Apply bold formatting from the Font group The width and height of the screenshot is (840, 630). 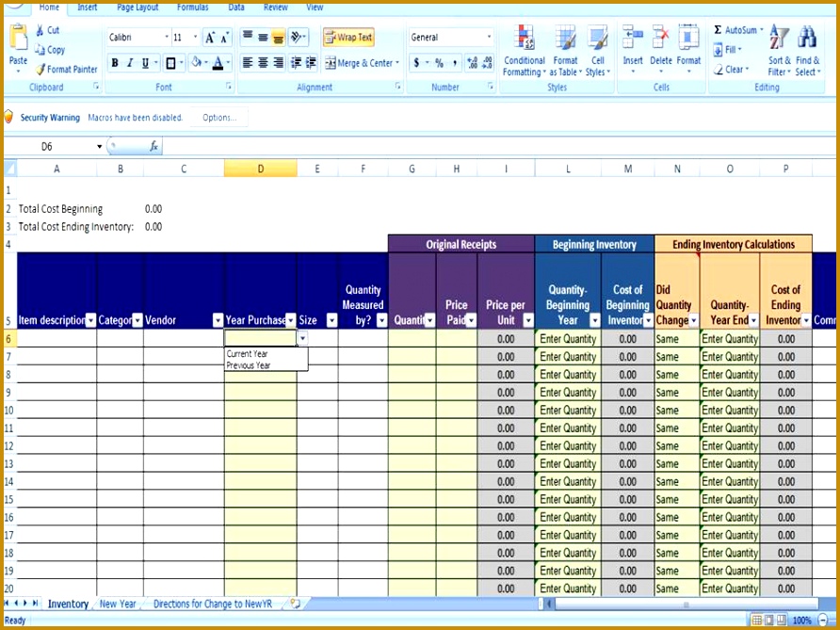pyautogui.click(x=115, y=62)
